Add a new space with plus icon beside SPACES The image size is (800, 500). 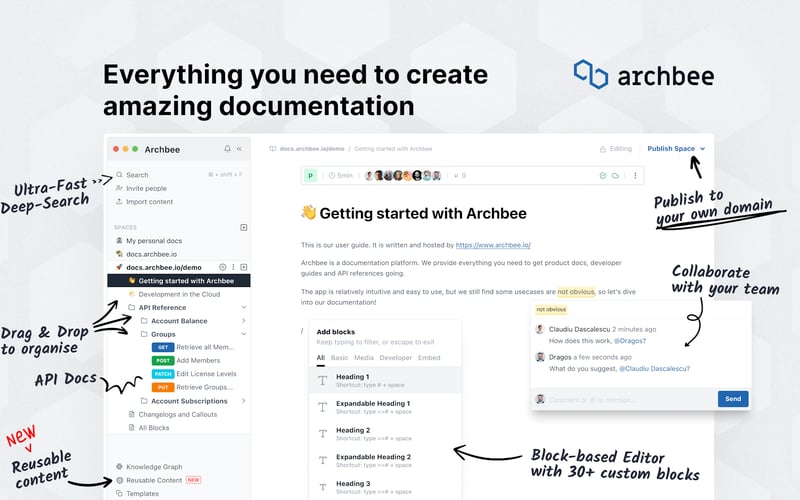(244, 227)
